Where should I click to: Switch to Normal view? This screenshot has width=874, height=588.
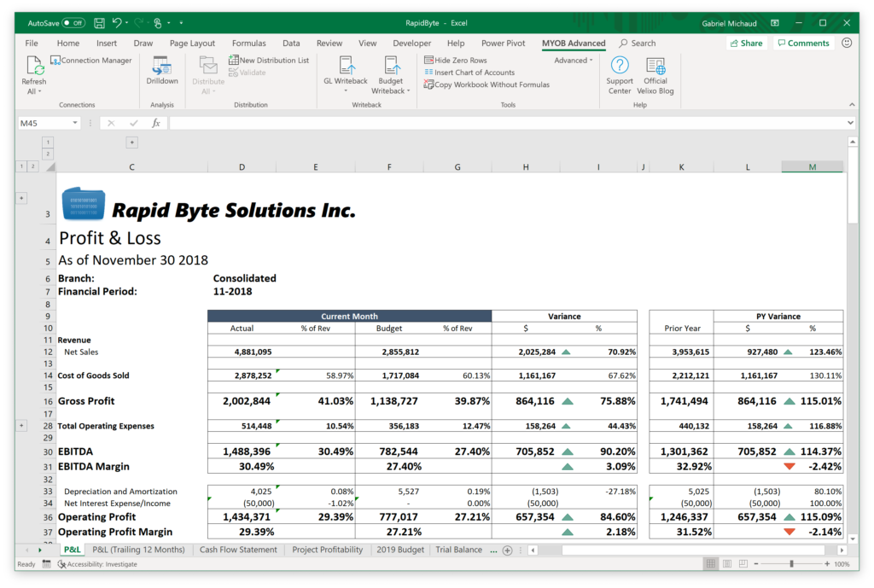click(711, 564)
